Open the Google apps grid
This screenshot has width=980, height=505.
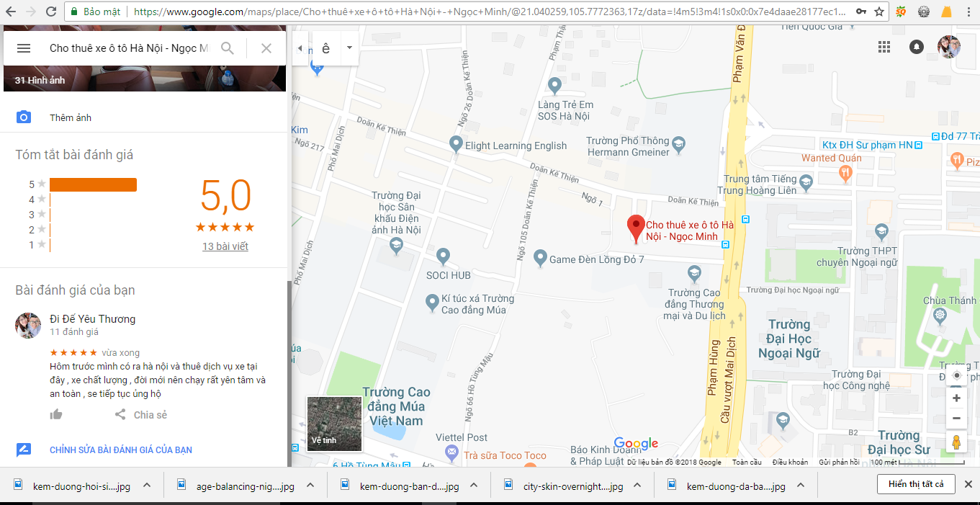pyautogui.click(x=884, y=47)
